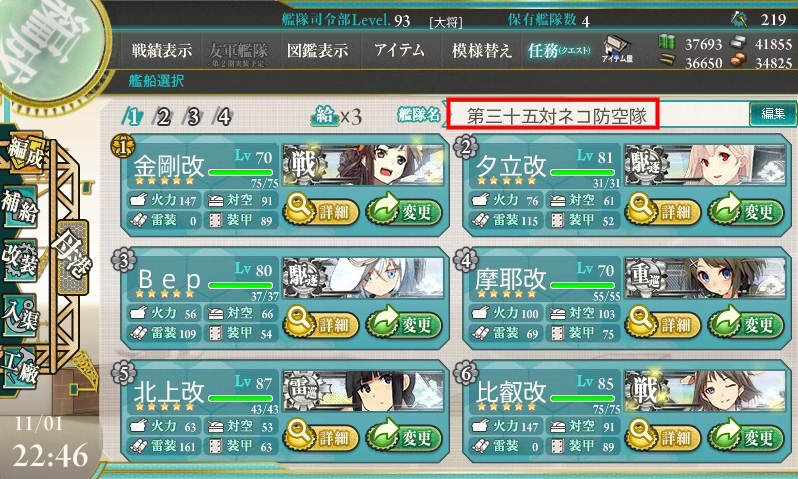
Task: Return to 母港 home port icon
Action: tap(72, 258)
